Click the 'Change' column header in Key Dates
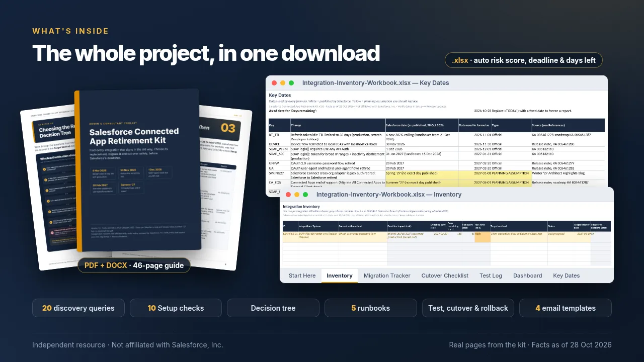This screenshot has height=362, width=644. tap(338, 125)
